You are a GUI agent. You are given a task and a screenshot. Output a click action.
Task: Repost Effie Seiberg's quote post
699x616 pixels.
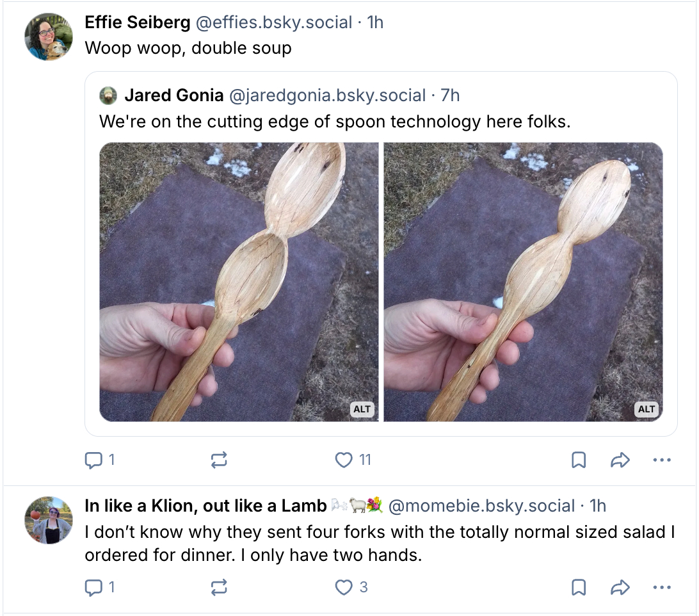point(218,460)
